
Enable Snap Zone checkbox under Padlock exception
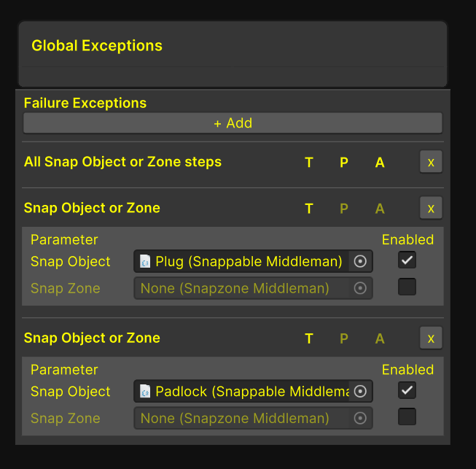[407, 416]
